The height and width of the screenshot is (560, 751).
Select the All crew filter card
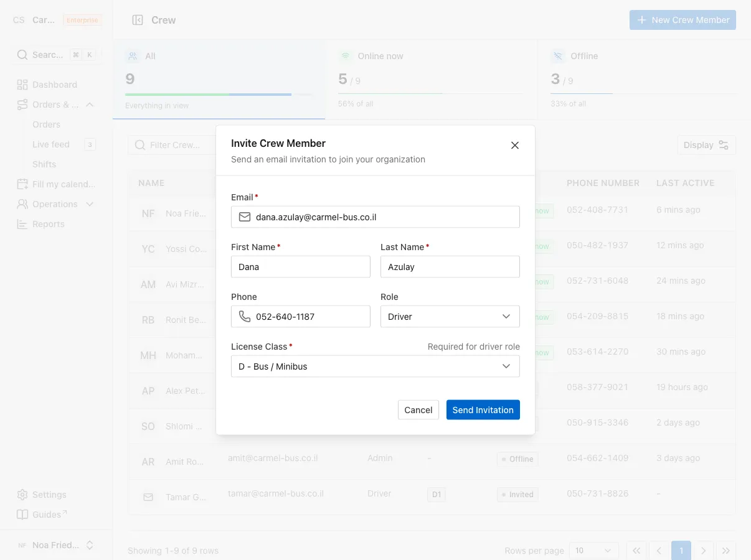point(219,80)
